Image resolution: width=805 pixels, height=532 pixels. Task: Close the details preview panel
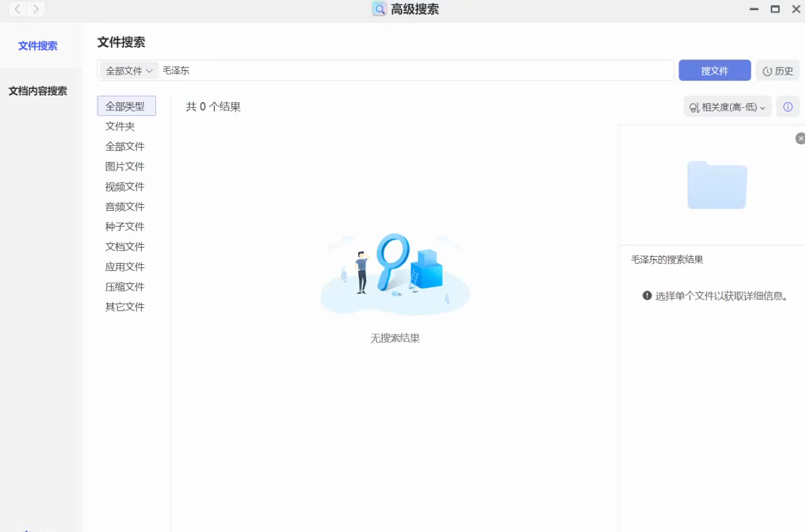[800, 139]
